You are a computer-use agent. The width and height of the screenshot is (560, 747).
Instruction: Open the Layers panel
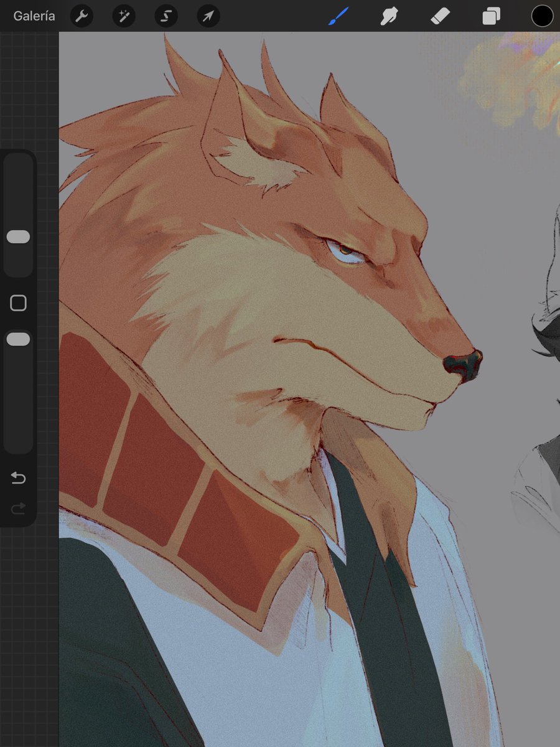[490, 16]
